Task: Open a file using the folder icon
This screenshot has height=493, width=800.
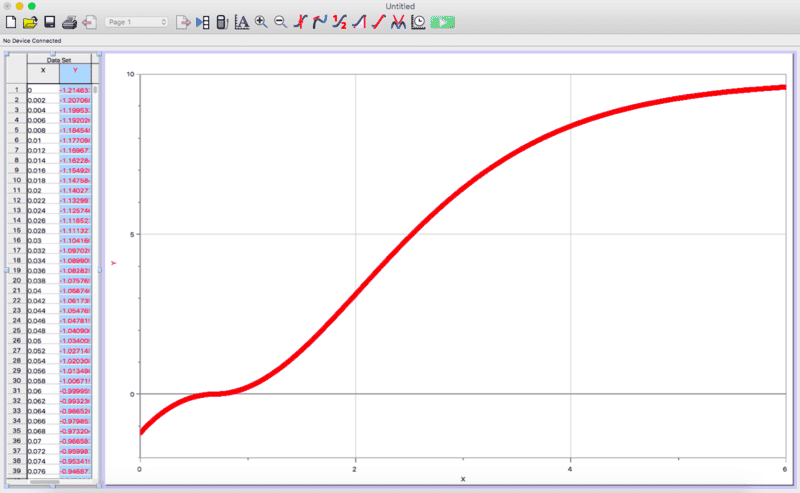Action: pos(30,21)
